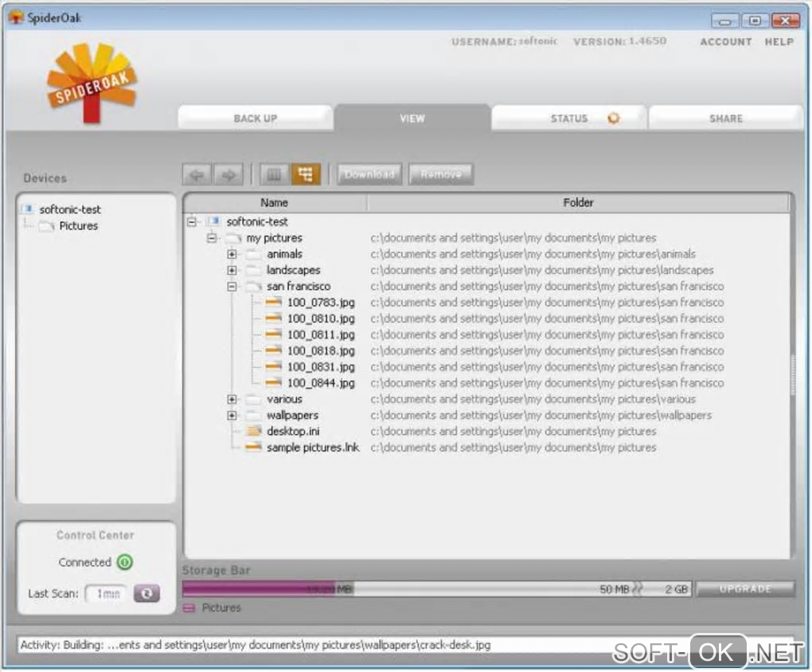Click softonic-test device icon in Devices panel
This screenshot has height=672, width=812.
28,209
